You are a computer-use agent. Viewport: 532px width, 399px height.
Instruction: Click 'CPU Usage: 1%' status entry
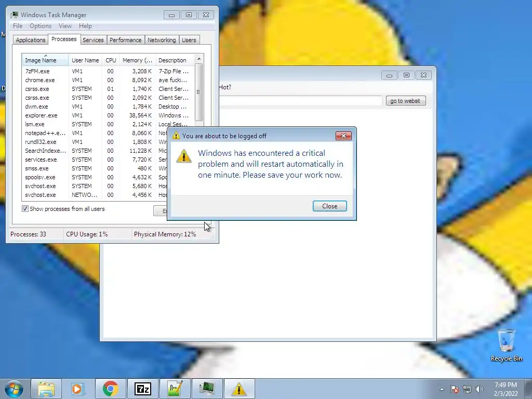87,234
